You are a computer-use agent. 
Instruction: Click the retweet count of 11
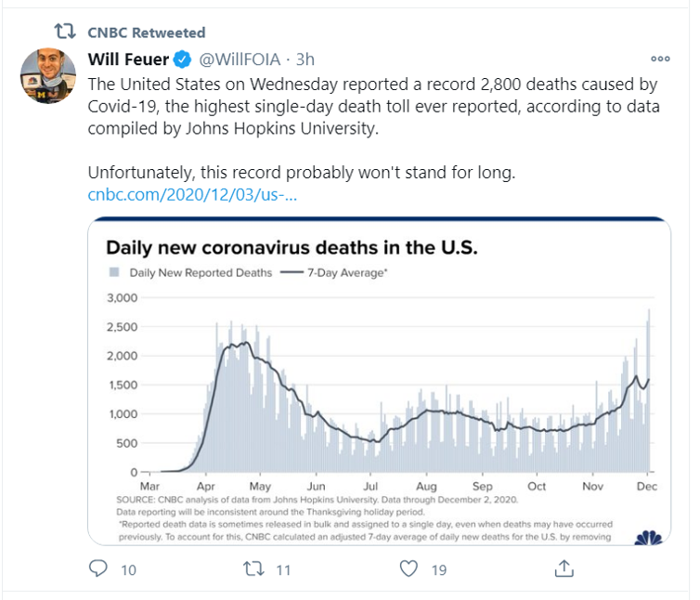pyautogui.click(x=284, y=568)
